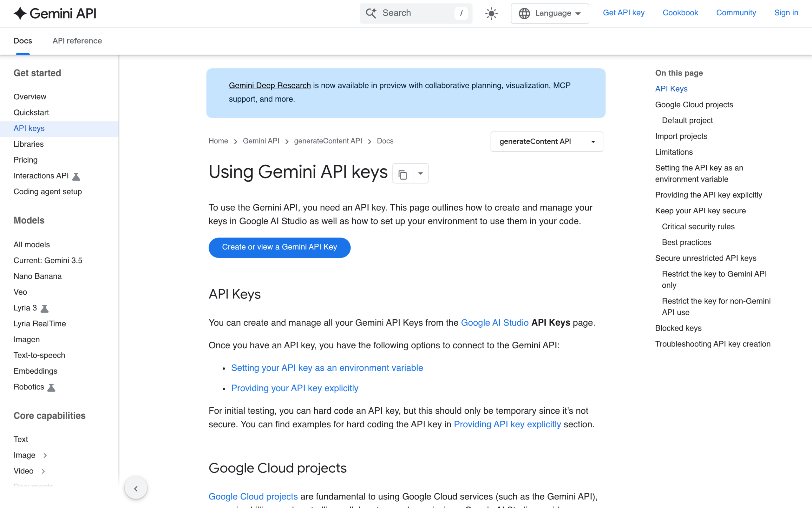The height and width of the screenshot is (508, 812).
Task: Open the dropdown arrow beside copy page icon
Action: (420, 174)
